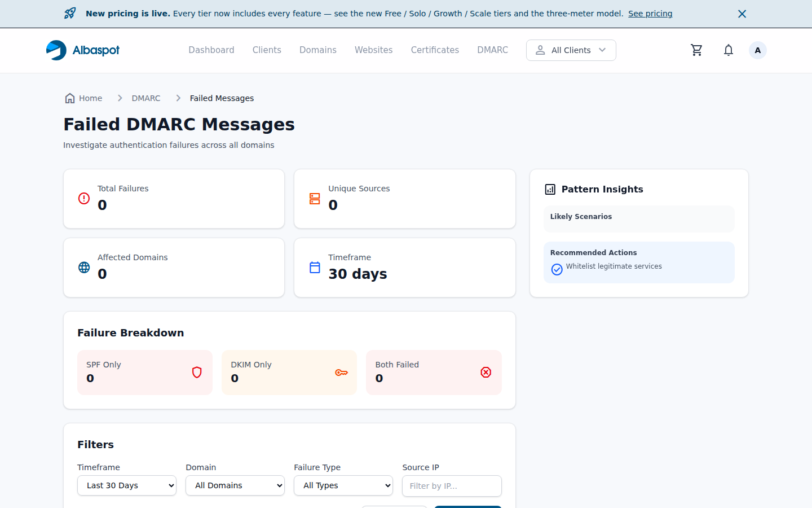Image resolution: width=812 pixels, height=508 pixels.
Task: Dismiss the pricing banner with the X icon
Action: [x=742, y=14]
